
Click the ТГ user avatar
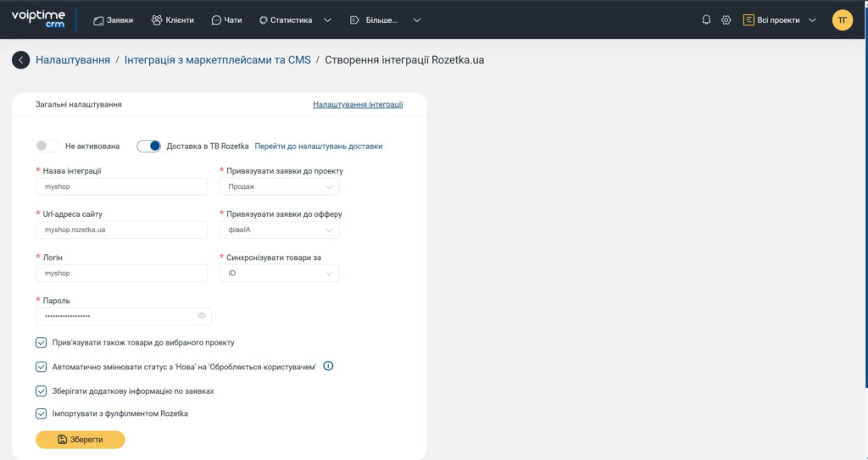pos(842,20)
